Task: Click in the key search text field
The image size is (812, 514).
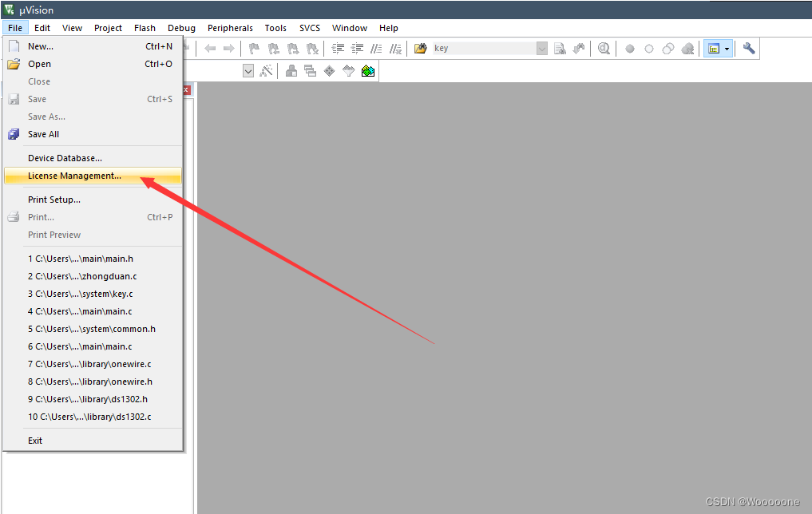Action: pyautogui.click(x=484, y=49)
